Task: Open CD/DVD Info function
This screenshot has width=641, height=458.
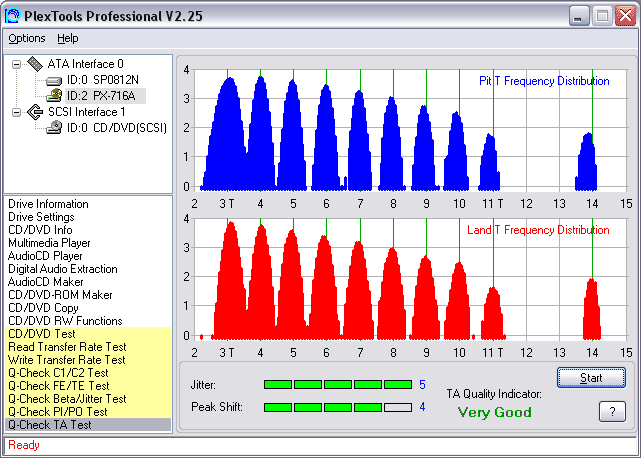Action: tap(40, 230)
